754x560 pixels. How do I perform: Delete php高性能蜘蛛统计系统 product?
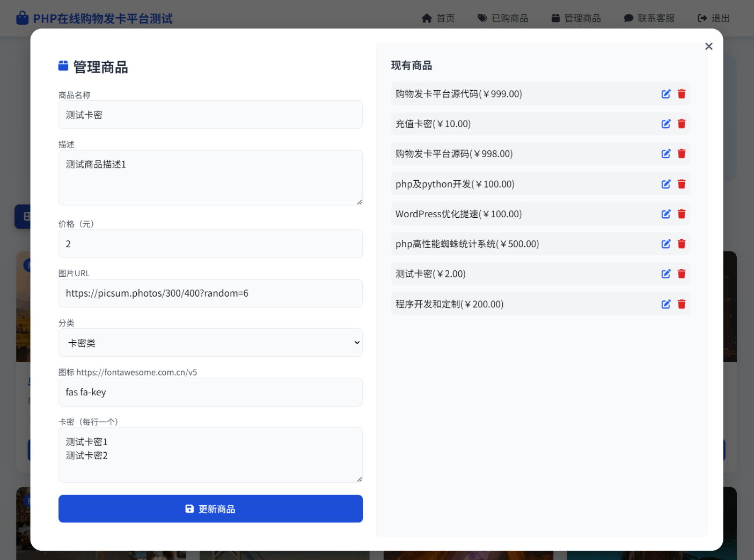[x=682, y=244]
